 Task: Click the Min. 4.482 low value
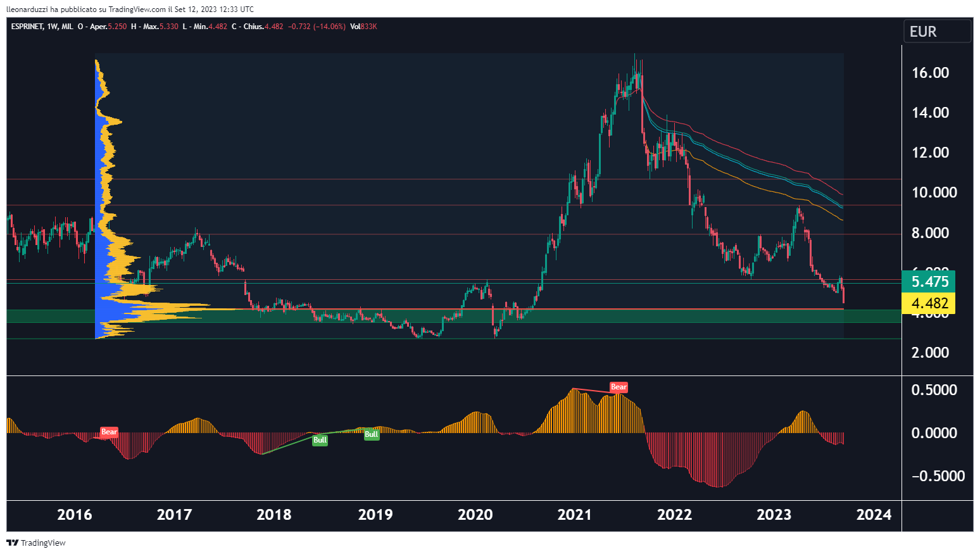(210, 27)
